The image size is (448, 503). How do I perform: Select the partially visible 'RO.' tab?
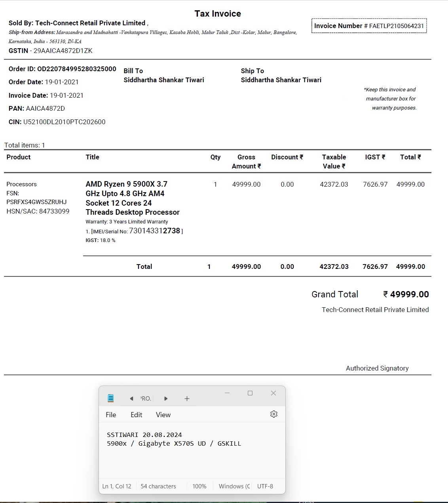[x=146, y=399]
